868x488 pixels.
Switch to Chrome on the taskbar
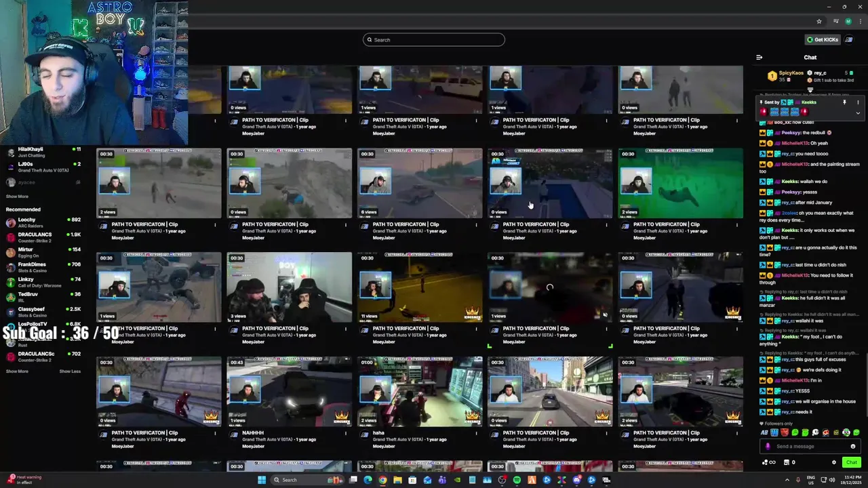click(x=382, y=480)
